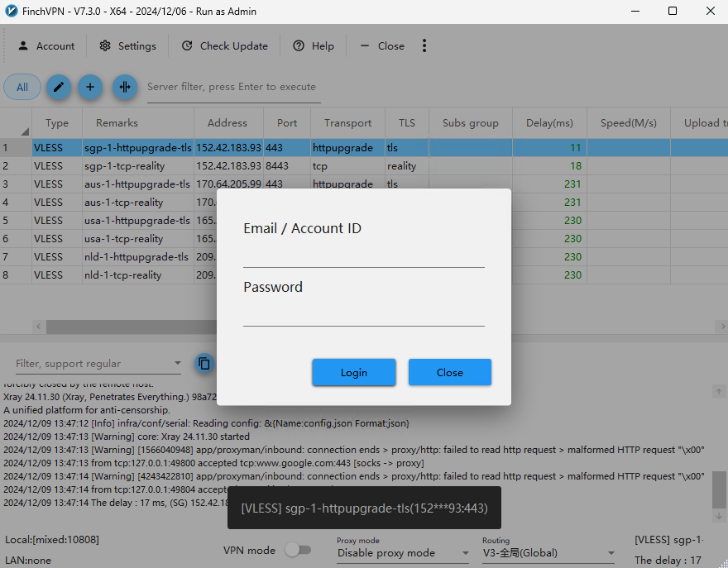Click the Local:[mixed:10808] status text
This screenshot has width=728, height=568.
coord(52,540)
